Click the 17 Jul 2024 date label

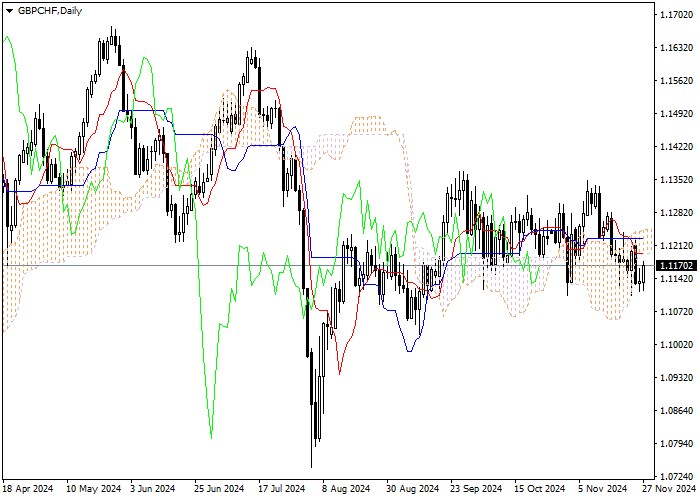click(281, 489)
